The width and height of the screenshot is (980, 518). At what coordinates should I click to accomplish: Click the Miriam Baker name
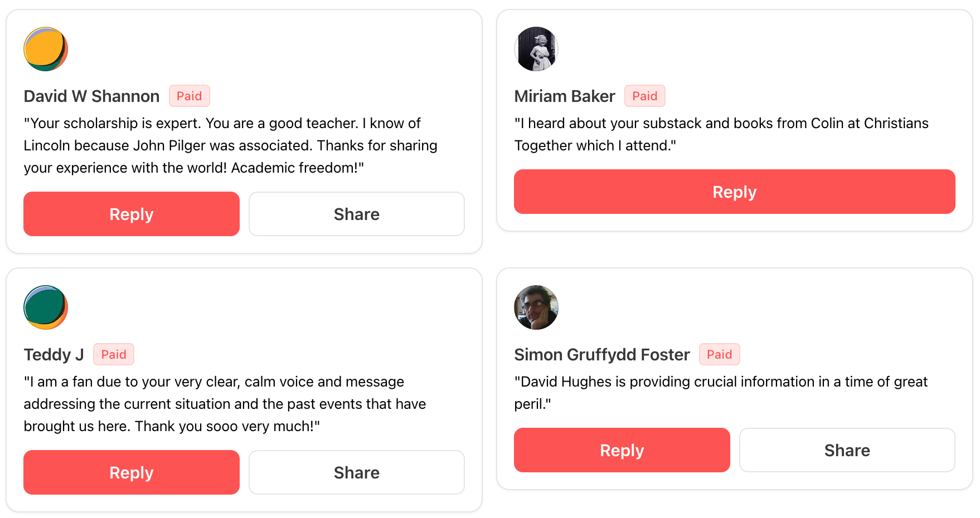(x=564, y=96)
